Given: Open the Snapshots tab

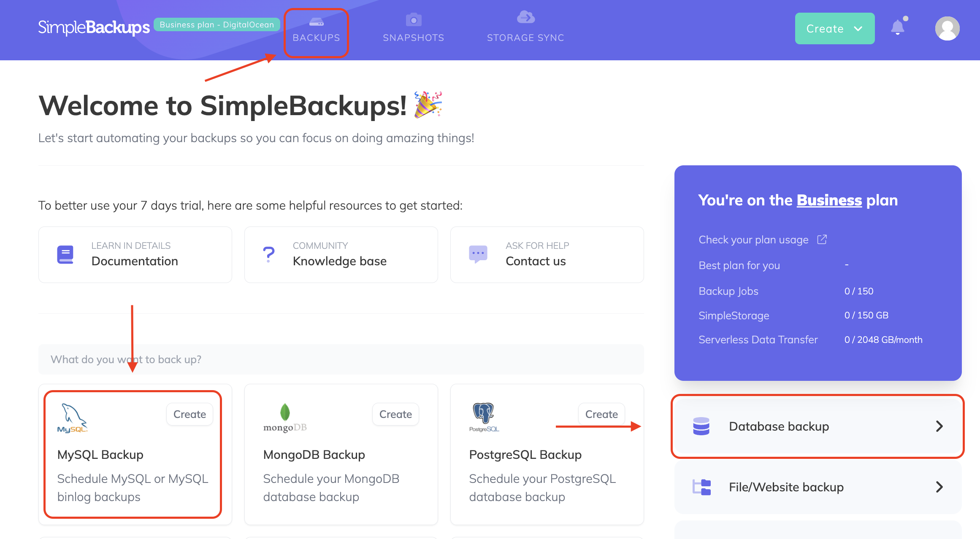Looking at the screenshot, I should [x=413, y=29].
